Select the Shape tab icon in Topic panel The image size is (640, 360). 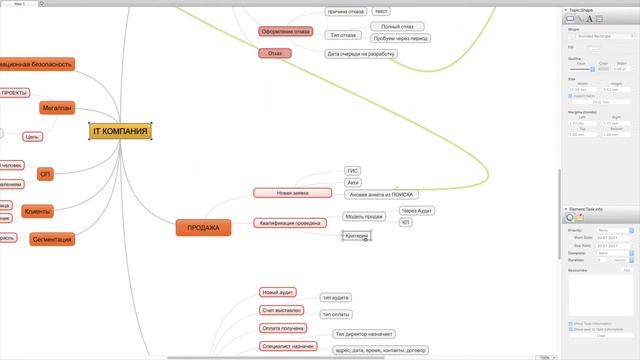click(570, 19)
